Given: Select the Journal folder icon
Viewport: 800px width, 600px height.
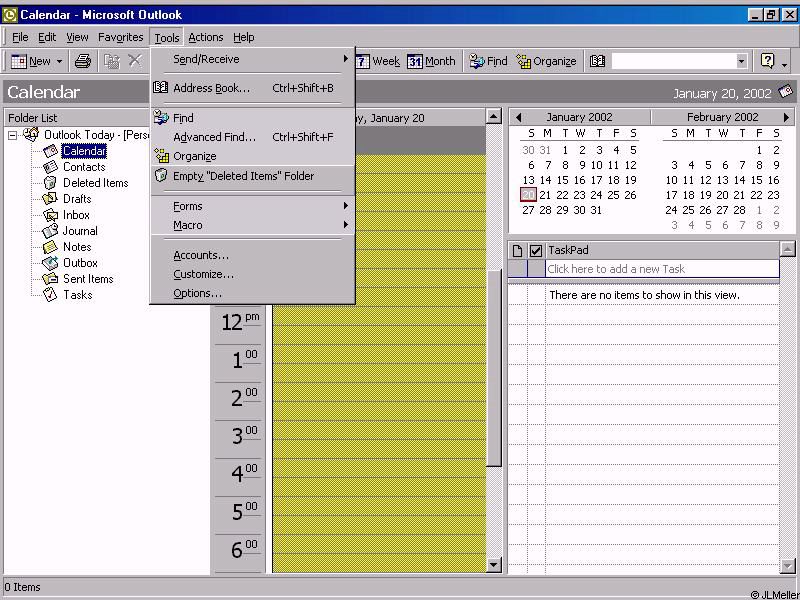Looking at the screenshot, I should click(50, 231).
